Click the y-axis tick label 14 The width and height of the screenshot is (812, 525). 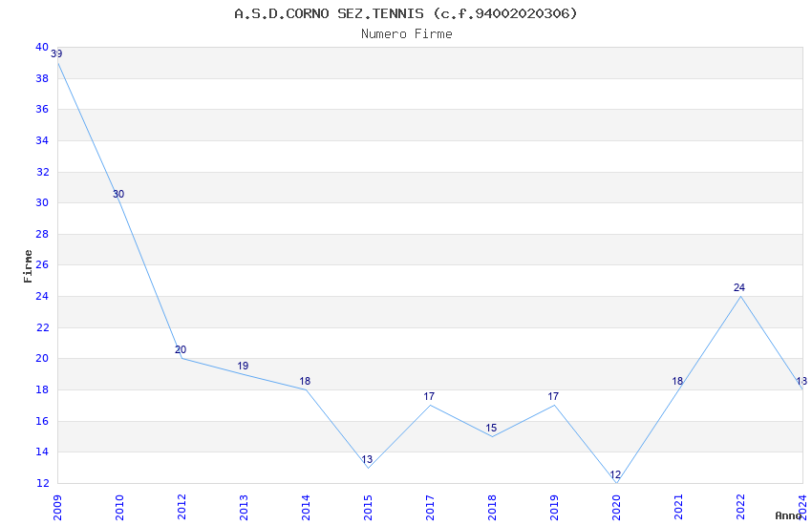42,452
